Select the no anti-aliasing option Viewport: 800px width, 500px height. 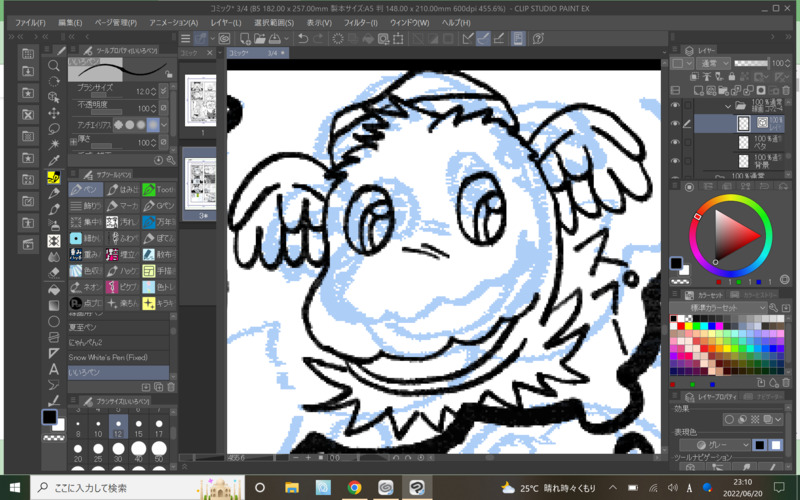[x=118, y=124]
